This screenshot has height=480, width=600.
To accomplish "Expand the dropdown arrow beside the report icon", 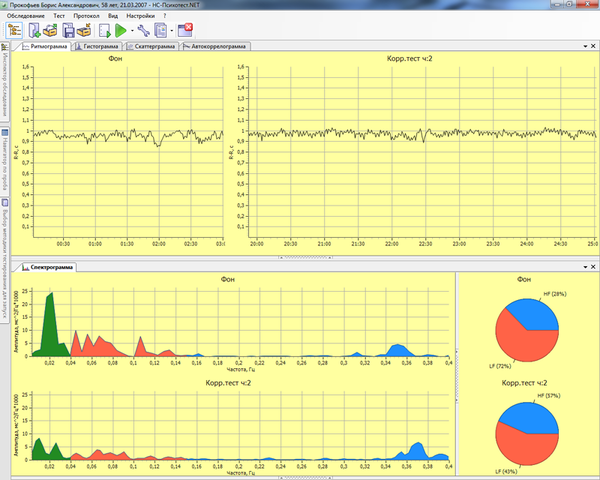I will tap(171, 31).
